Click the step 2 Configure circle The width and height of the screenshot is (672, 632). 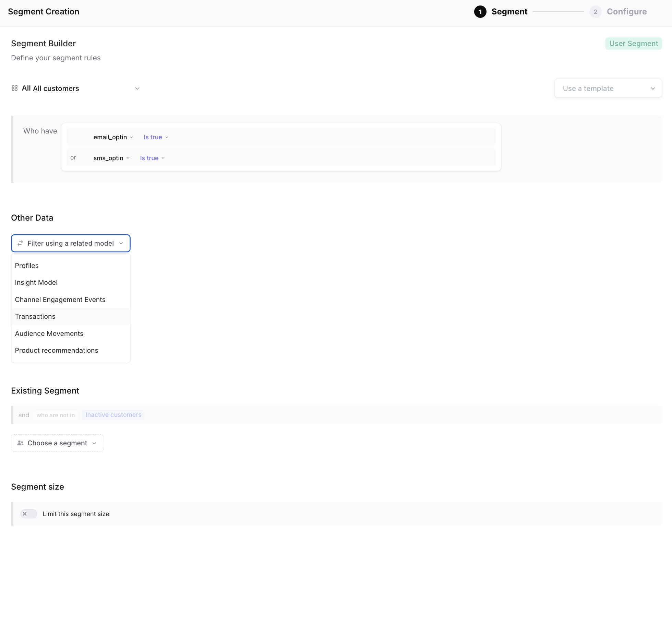click(595, 12)
